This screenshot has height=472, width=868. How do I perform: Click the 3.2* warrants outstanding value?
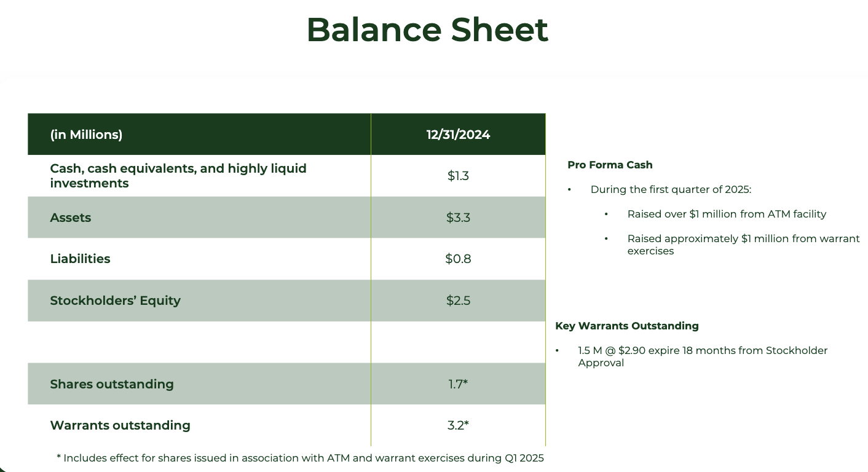click(x=458, y=425)
